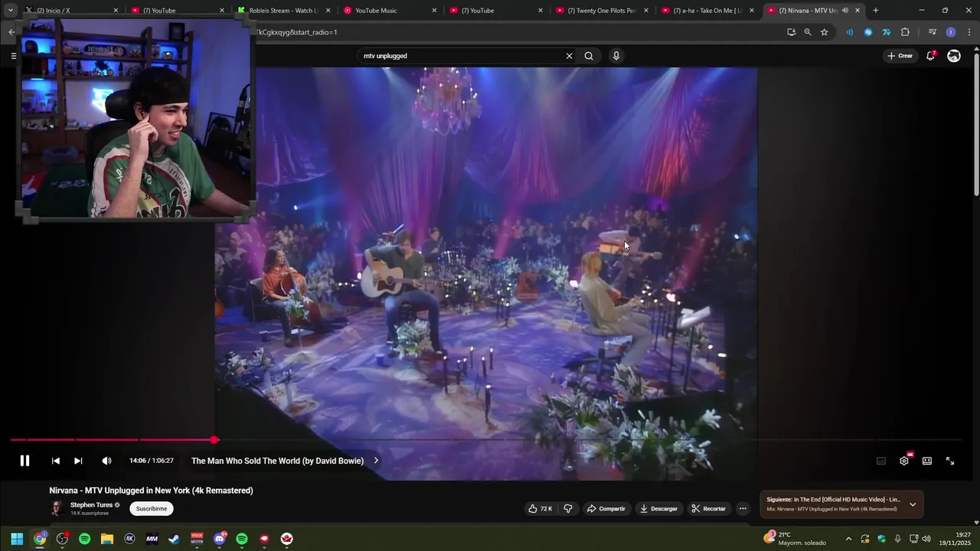The width and height of the screenshot is (980, 551).
Task: Open OBS Studio from the taskbar
Action: click(62, 539)
